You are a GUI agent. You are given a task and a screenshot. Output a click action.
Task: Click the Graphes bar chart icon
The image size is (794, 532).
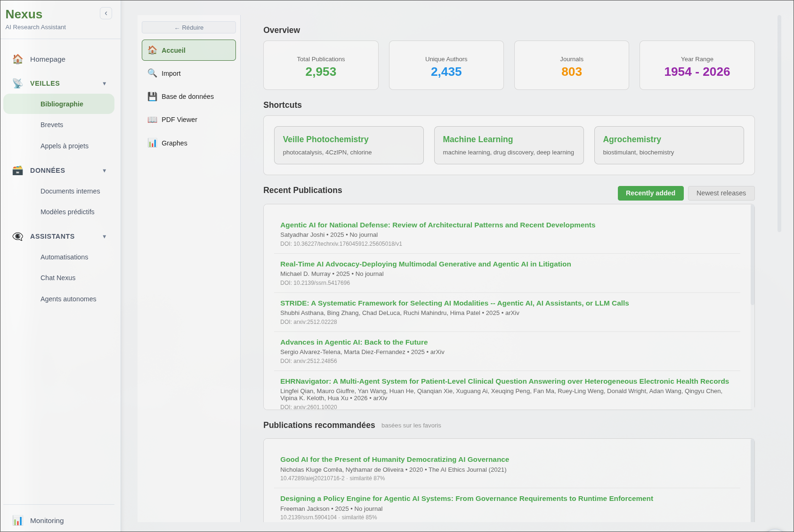(x=153, y=143)
